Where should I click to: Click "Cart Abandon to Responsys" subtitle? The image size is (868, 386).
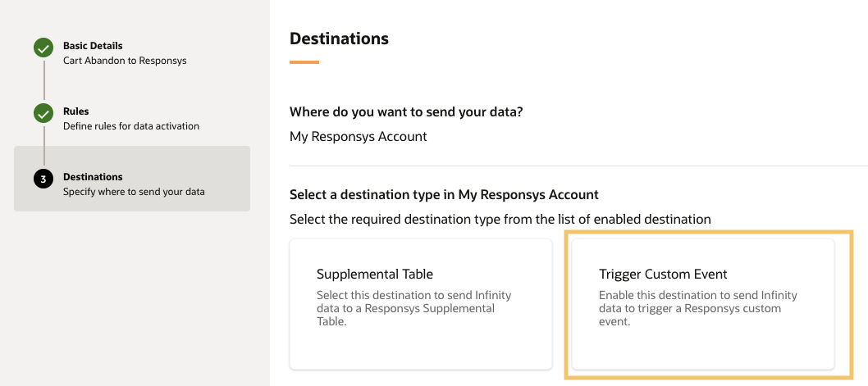tap(125, 61)
